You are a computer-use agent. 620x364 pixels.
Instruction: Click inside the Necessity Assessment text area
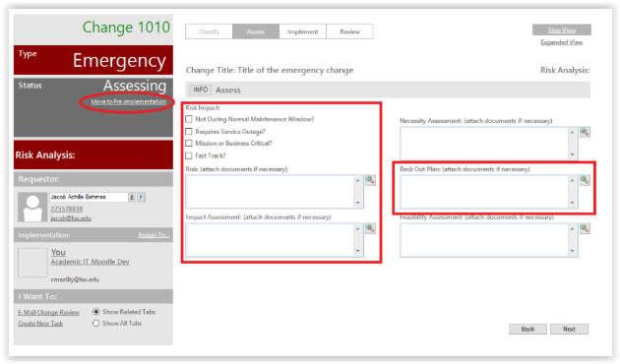pos(484,144)
